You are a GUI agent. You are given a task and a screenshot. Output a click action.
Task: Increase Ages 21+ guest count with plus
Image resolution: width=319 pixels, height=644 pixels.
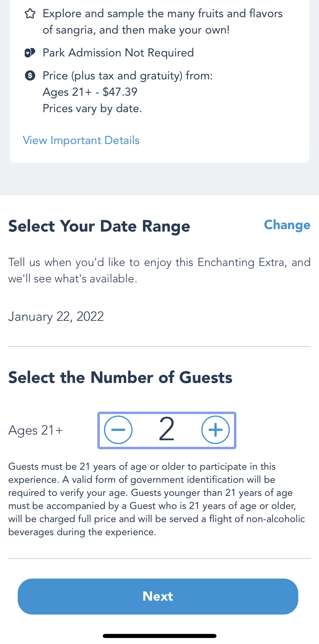[215, 430]
